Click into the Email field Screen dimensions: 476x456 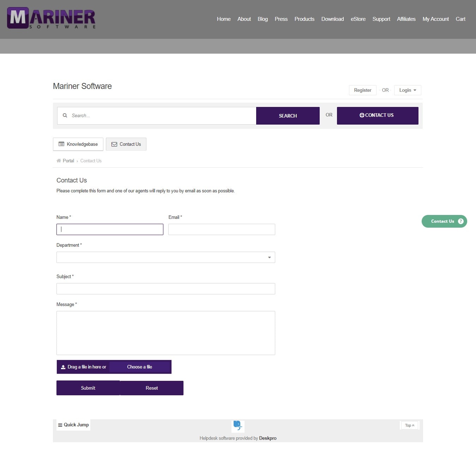[x=222, y=229]
